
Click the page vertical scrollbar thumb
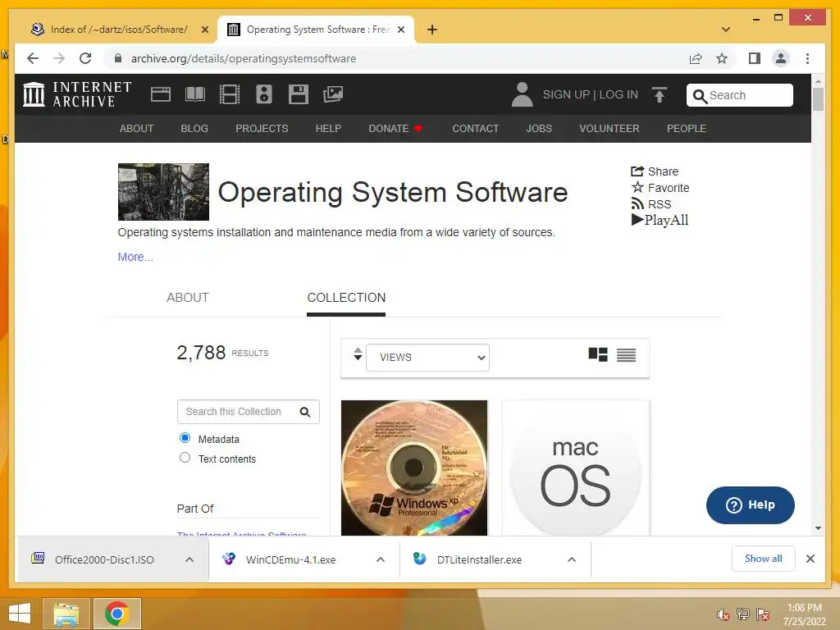coord(818,99)
